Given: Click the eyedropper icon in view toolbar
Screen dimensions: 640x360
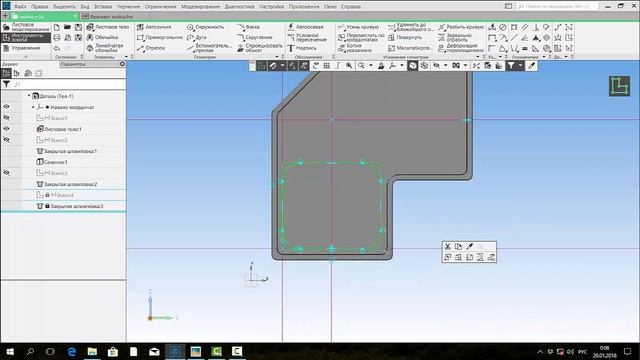Looking at the screenshot, I should [531, 66].
